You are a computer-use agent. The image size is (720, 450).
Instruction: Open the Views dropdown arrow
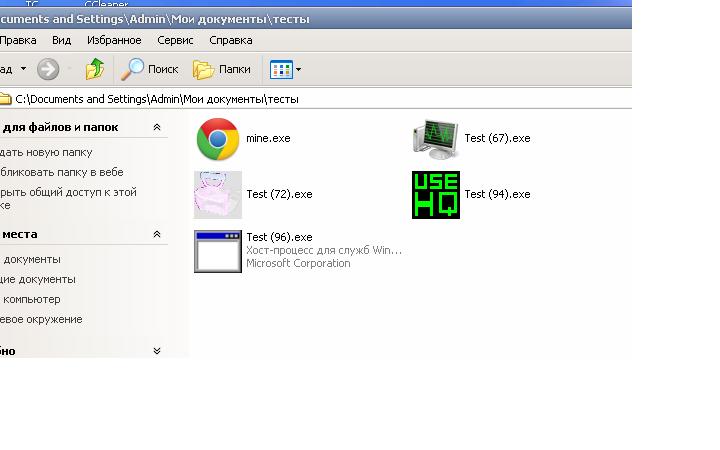click(x=298, y=69)
